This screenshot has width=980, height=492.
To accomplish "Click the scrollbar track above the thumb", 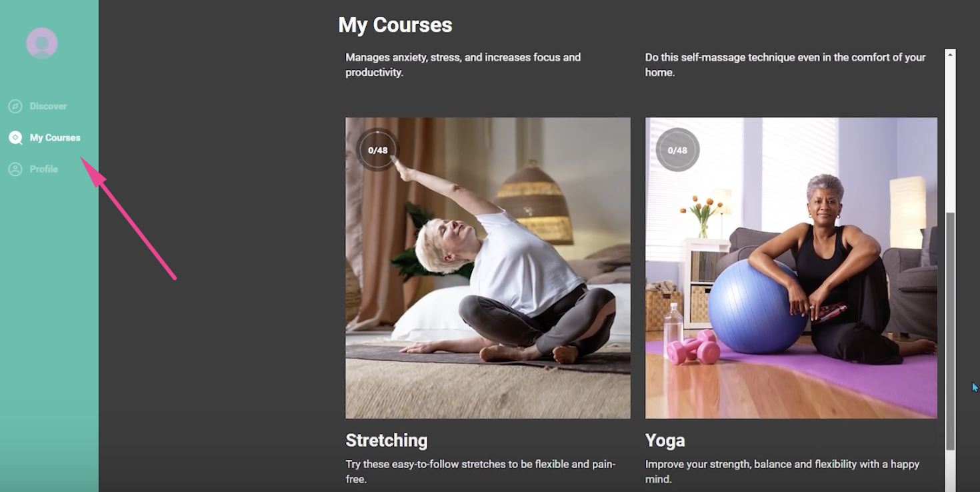I will pyautogui.click(x=951, y=137).
